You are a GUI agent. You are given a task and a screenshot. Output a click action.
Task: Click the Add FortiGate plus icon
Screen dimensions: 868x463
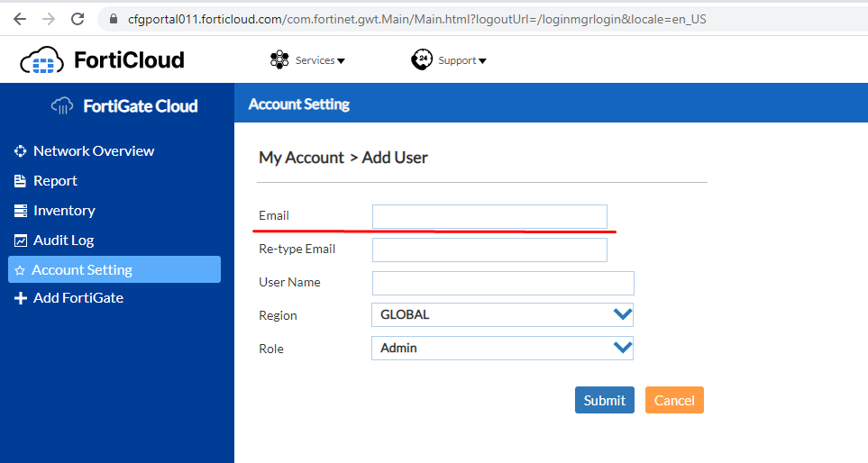pos(21,298)
